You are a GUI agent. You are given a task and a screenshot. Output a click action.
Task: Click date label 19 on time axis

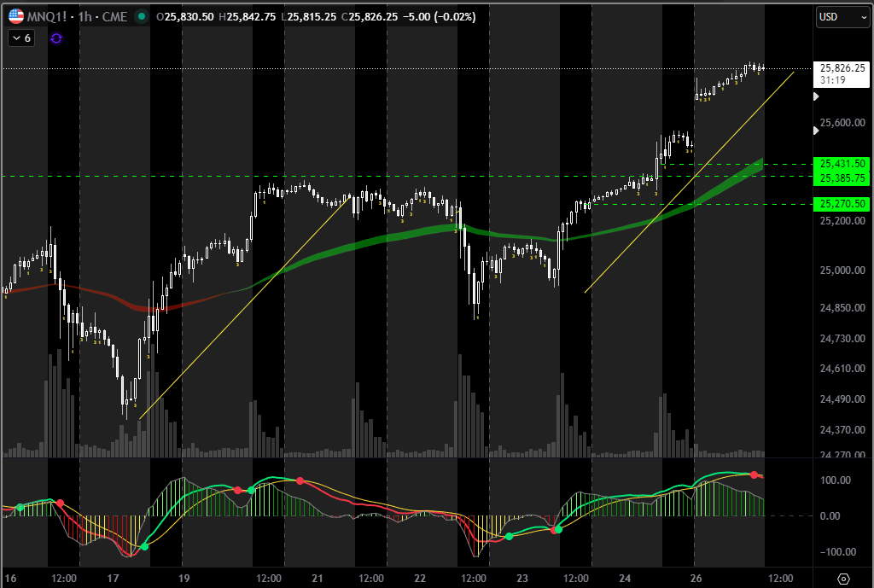[x=184, y=579]
